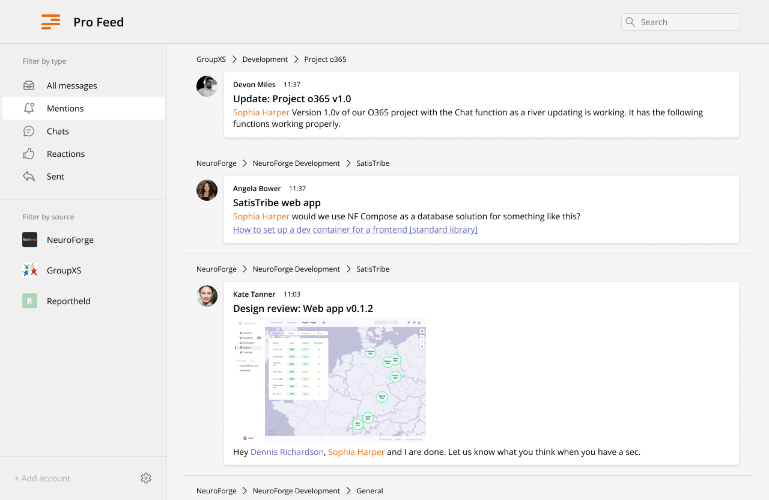Select Project o365 in the GroupXS breadcrumb
The height and width of the screenshot is (500, 769).
[325, 59]
